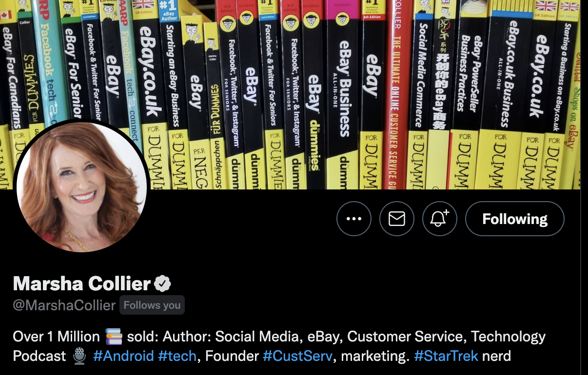Image resolution: width=588 pixels, height=375 pixels.
Task: Open the #Android hashtag link
Action: tap(123, 356)
